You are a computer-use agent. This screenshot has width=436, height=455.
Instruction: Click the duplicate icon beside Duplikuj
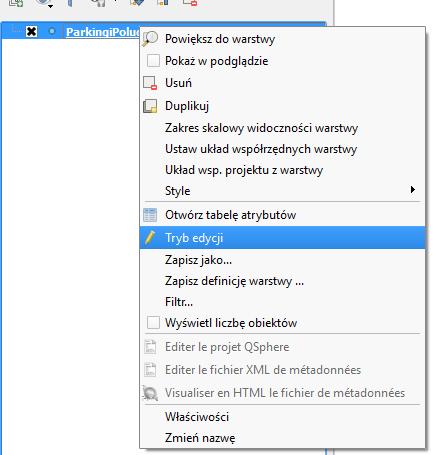[x=150, y=106]
